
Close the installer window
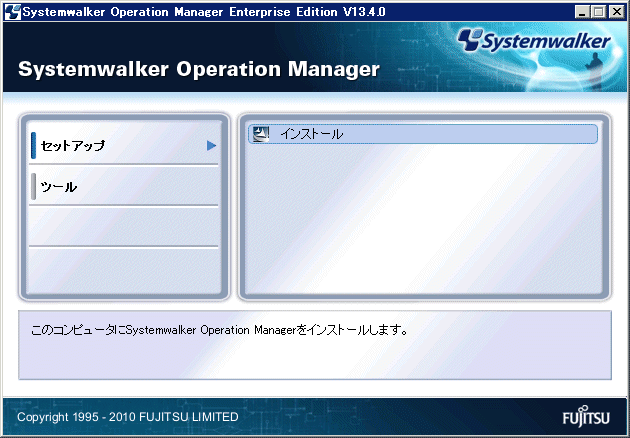616,12
